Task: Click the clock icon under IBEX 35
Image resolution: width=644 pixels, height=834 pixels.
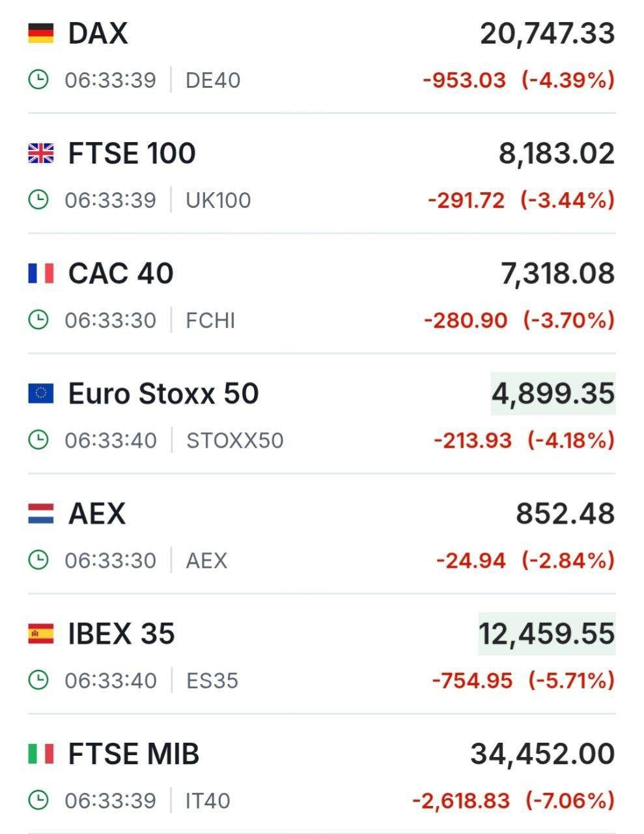Action: [x=38, y=680]
